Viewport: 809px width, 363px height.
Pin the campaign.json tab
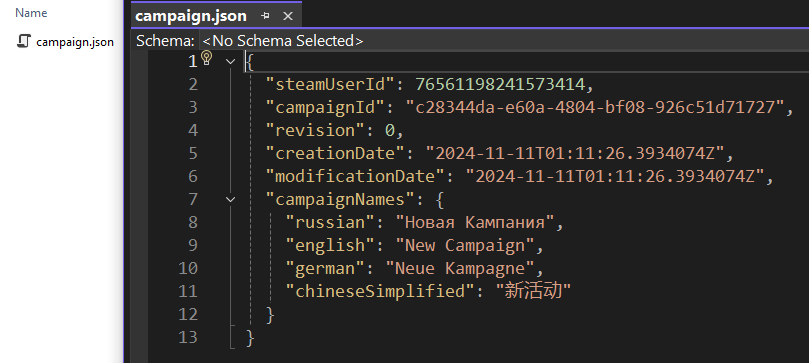(266, 16)
